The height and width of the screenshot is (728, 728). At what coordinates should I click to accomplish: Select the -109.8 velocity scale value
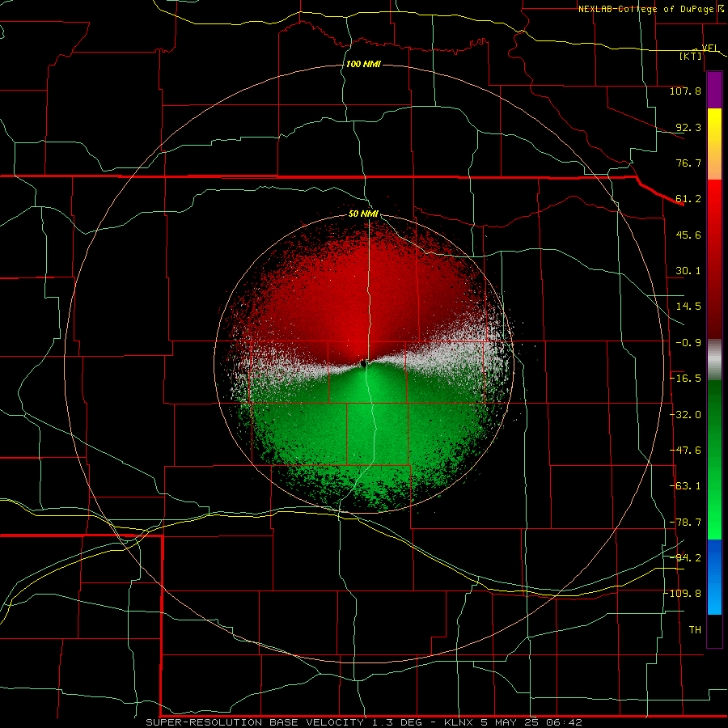pyautogui.click(x=683, y=594)
